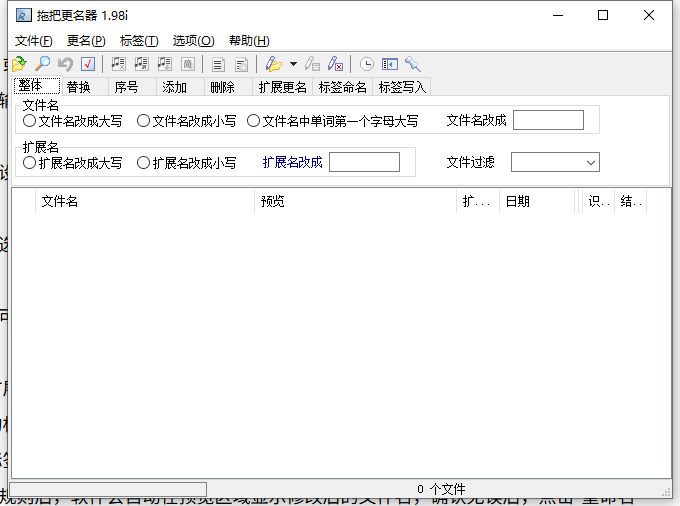Close the 拖把更名器 window
Image resolution: width=680 pixels, height=506 pixels.
[649, 16]
